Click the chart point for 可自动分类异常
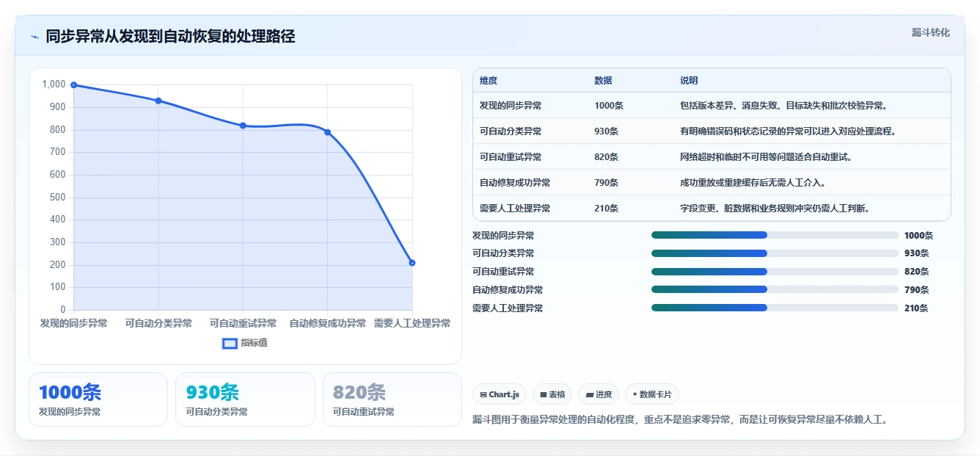Viewport: 980px width, 456px height. click(x=158, y=101)
